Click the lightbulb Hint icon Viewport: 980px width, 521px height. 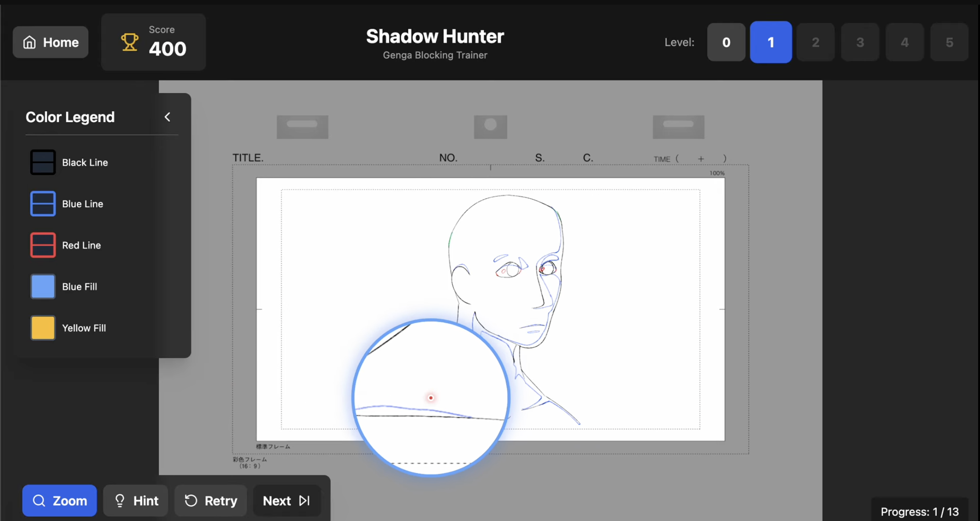[x=120, y=500]
